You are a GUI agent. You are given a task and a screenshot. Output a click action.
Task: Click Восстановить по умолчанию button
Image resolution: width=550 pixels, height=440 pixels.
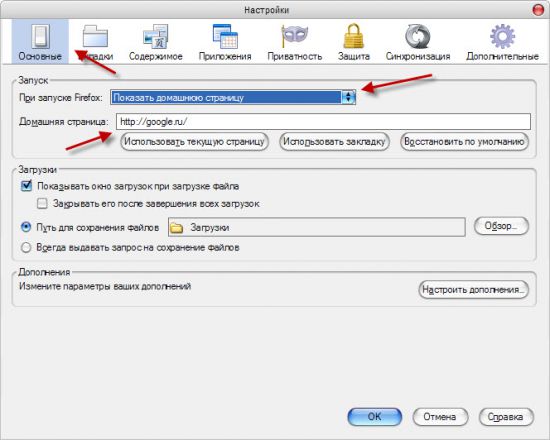(x=464, y=142)
